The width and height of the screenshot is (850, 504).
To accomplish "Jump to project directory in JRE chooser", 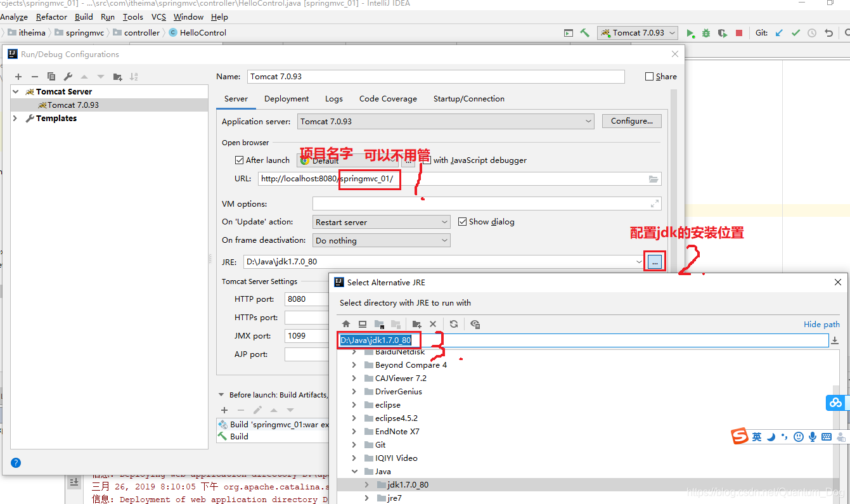I will 379,324.
